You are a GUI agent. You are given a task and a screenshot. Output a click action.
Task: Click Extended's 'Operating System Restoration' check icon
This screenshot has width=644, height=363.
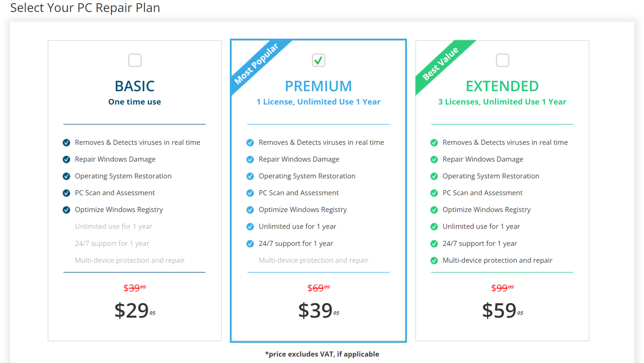tap(434, 176)
